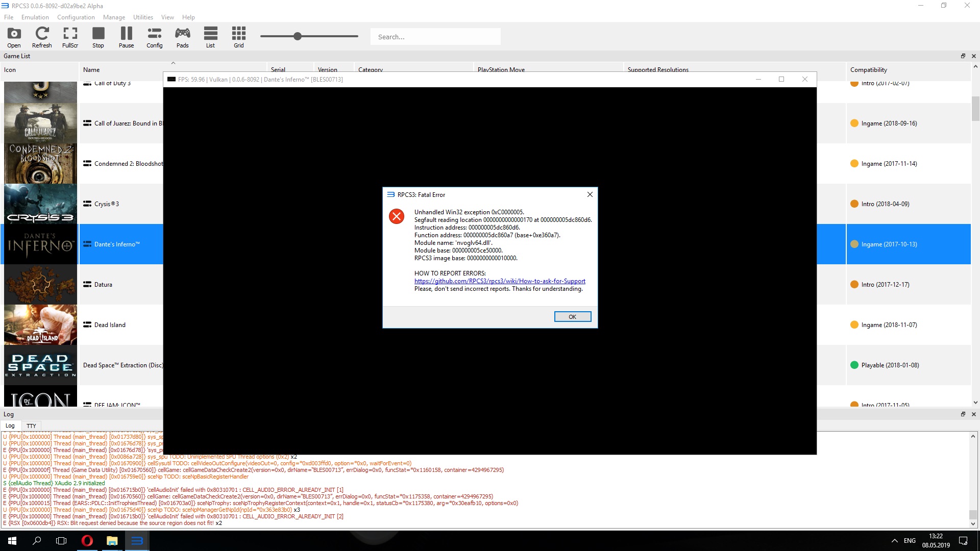Open the notification center
This screenshot has width=980, height=551.
(x=963, y=540)
